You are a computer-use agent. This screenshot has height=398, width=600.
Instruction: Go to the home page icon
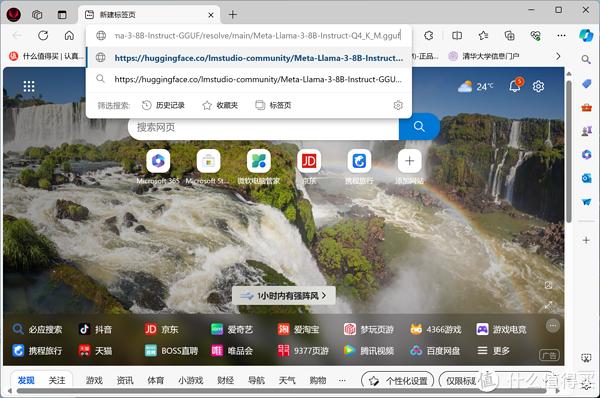click(69, 36)
